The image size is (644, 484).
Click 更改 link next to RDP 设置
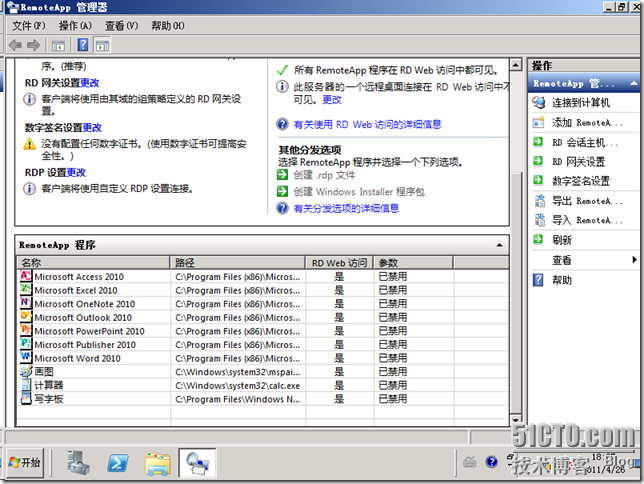tap(76, 173)
